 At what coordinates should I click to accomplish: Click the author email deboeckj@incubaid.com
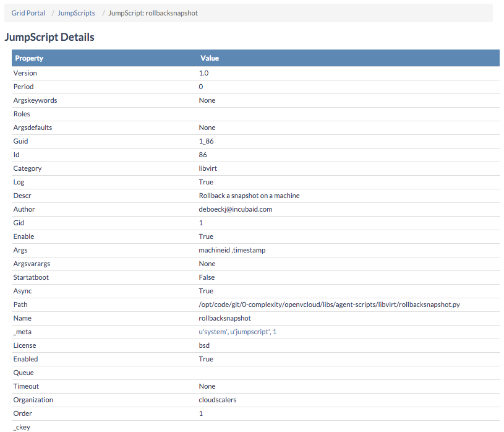tap(236, 209)
